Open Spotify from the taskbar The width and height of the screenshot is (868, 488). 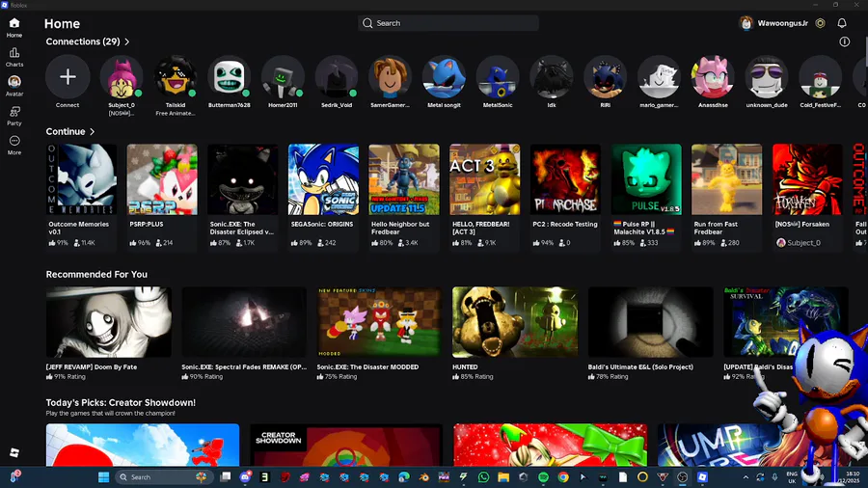pyautogui.click(x=543, y=477)
